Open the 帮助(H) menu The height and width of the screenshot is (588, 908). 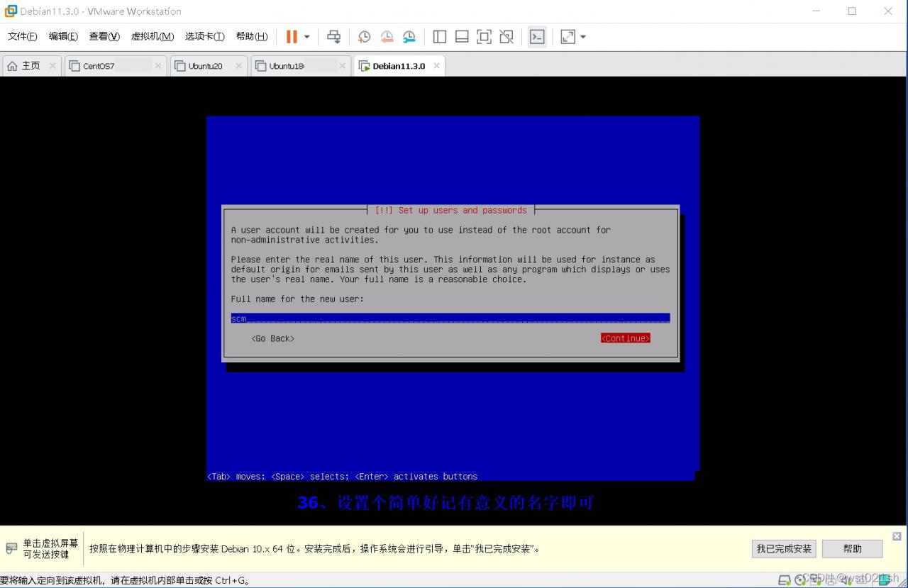252,37
